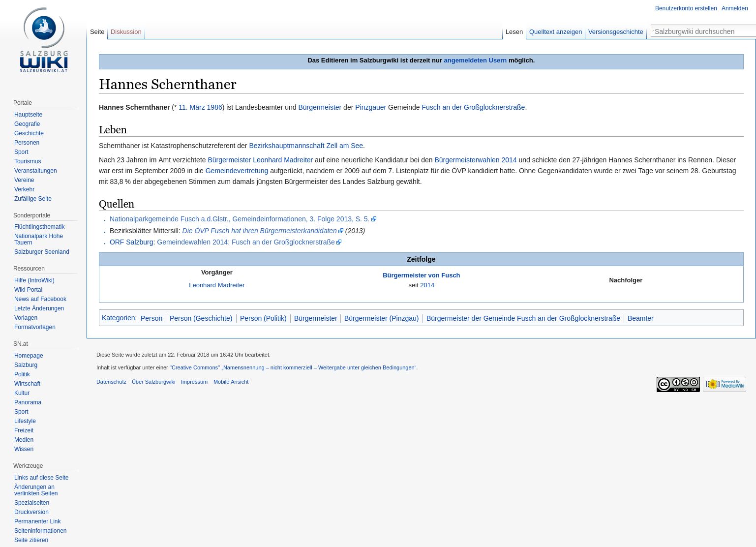Open Datenschutz footer link
The height and width of the screenshot is (547, 756).
(111, 382)
